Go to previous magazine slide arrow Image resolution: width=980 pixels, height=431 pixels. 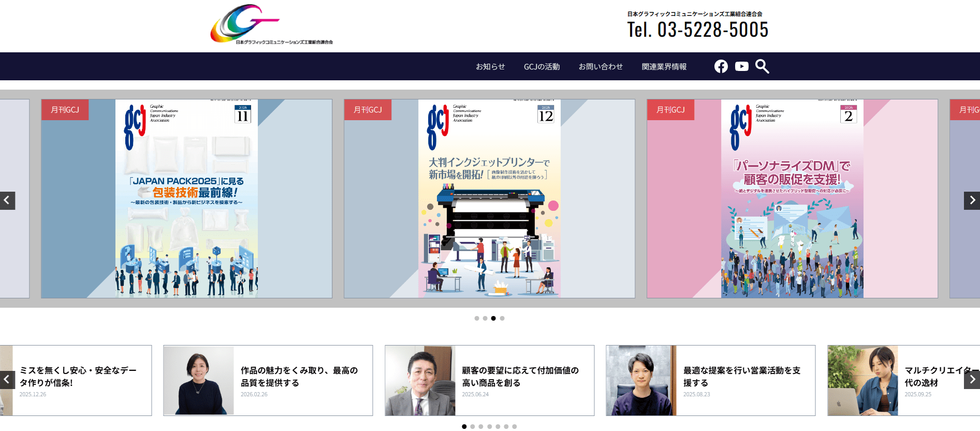click(x=7, y=200)
